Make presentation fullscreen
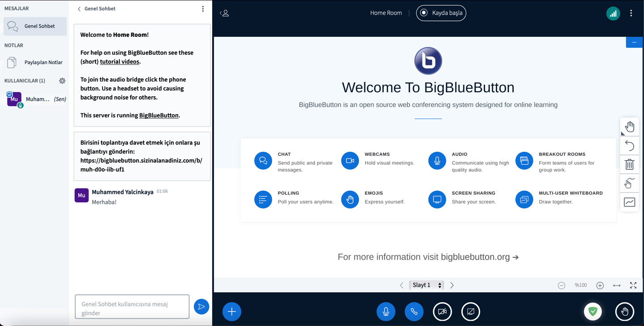Viewport: 644px width, 326px height. 633,285
